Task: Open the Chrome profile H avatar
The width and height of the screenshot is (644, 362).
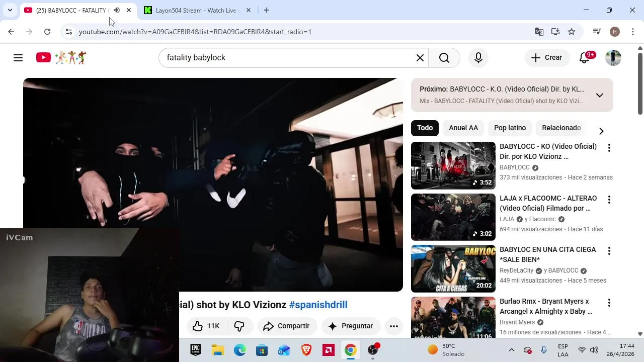Action: [615, 32]
